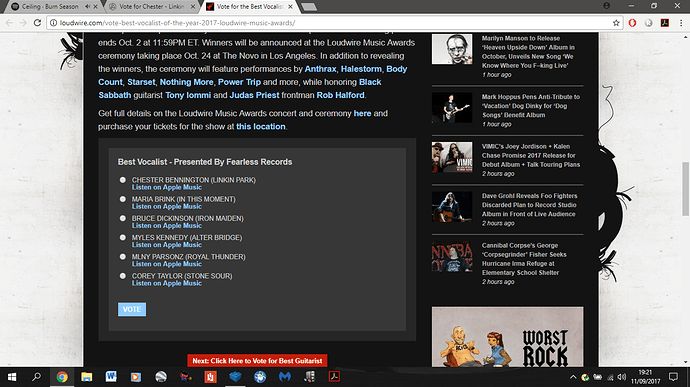Open Chrome's three-dot menu
The height and width of the screenshot is (387, 690).
coord(681,23)
